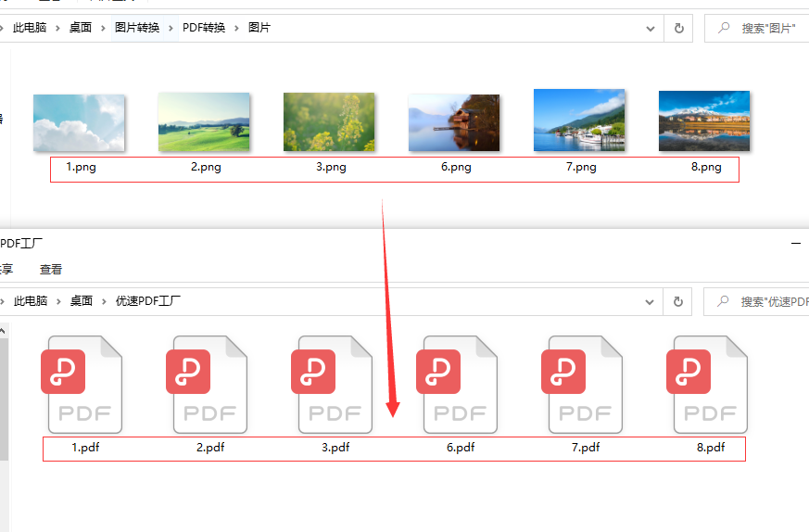Select the 6.png file name label
809x532 pixels.
click(x=456, y=167)
